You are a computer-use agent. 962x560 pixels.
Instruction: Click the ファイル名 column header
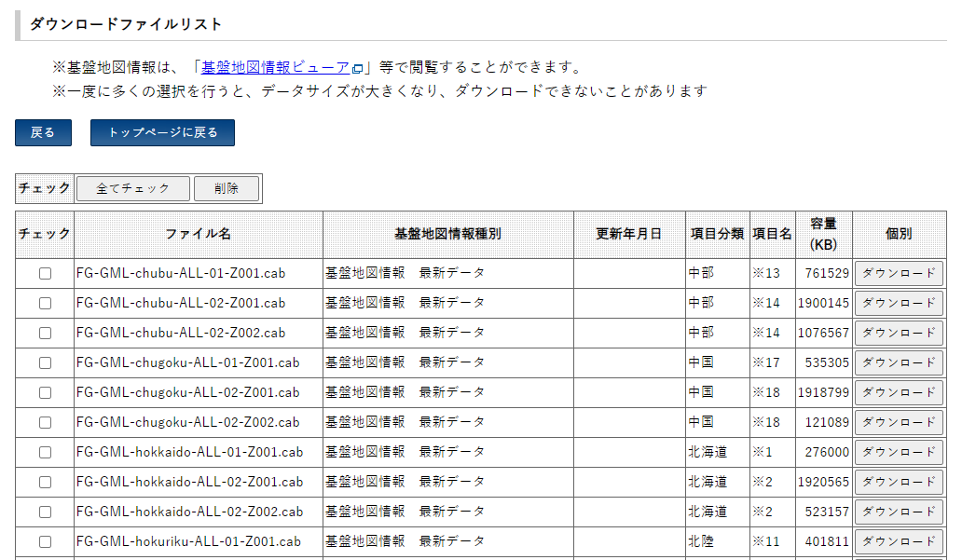199,234
